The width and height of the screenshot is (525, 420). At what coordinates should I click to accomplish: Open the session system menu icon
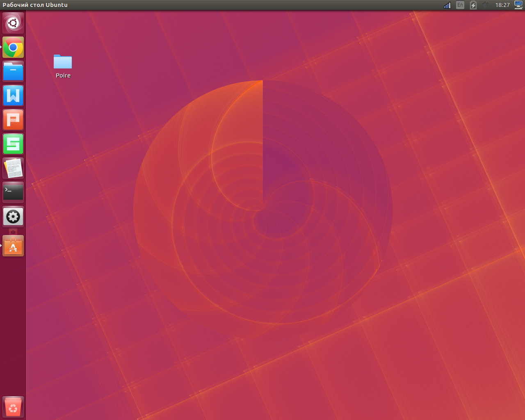pyautogui.click(x=518, y=5)
